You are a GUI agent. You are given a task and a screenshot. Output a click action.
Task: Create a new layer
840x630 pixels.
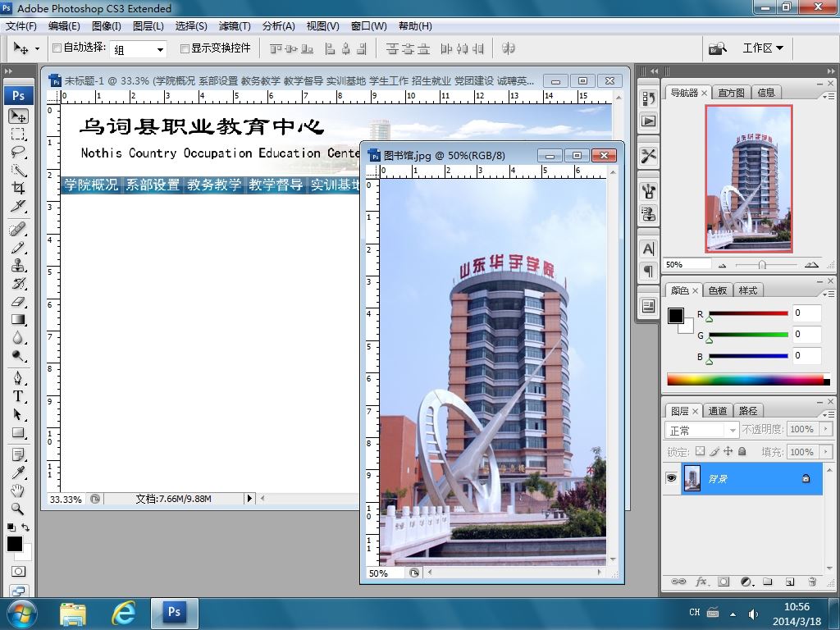(790, 582)
